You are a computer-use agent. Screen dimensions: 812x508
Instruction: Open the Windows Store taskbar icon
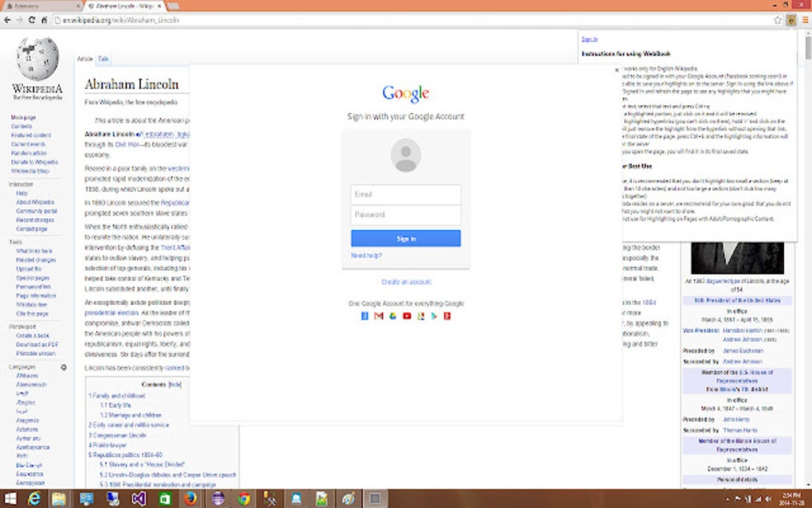[165, 498]
